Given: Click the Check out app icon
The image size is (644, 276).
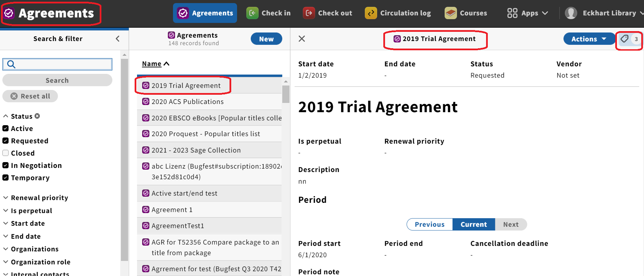Looking at the screenshot, I should point(309,13).
